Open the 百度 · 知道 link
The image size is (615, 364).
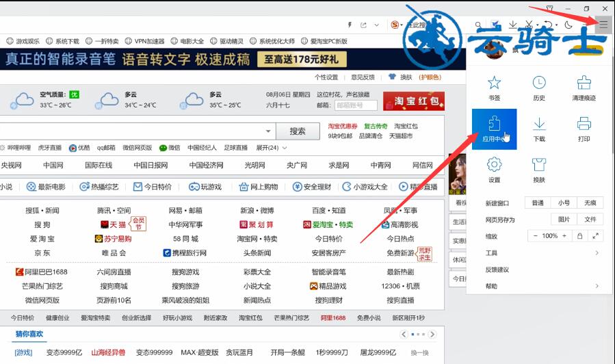coord(328,211)
